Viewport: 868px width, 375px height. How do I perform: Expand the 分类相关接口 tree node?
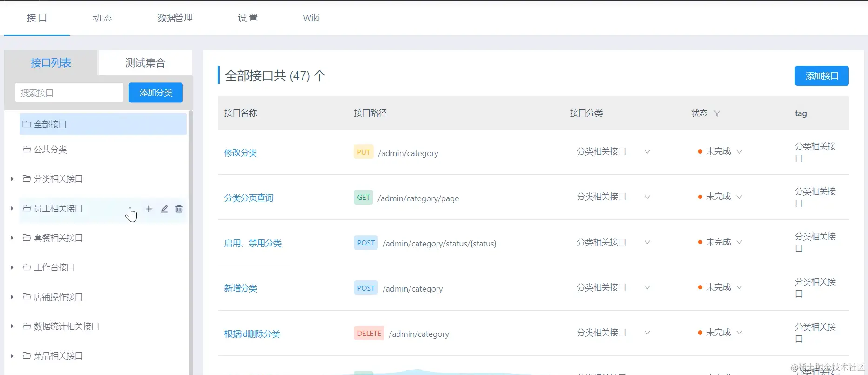pos(12,179)
